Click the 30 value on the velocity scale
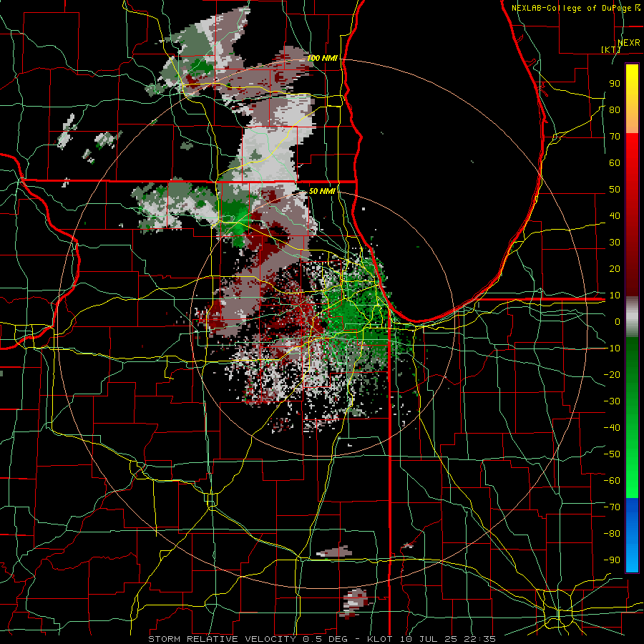644x644 pixels. click(x=615, y=243)
